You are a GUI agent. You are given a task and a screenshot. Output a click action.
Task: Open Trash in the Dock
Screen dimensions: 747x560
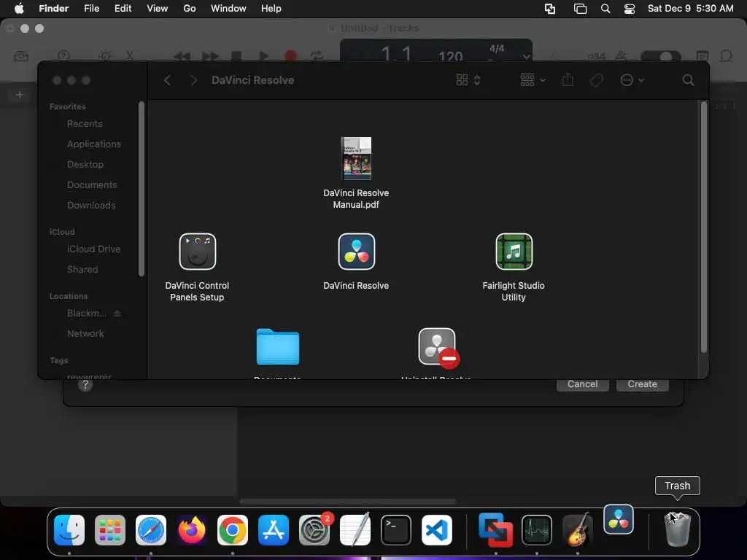pyautogui.click(x=677, y=530)
